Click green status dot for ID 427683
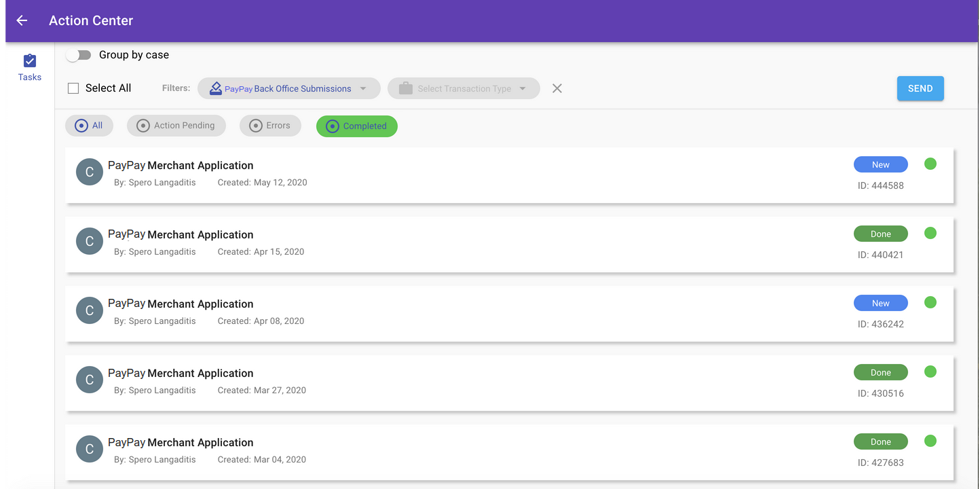The width and height of the screenshot is (980, 489). coord(930,441)
